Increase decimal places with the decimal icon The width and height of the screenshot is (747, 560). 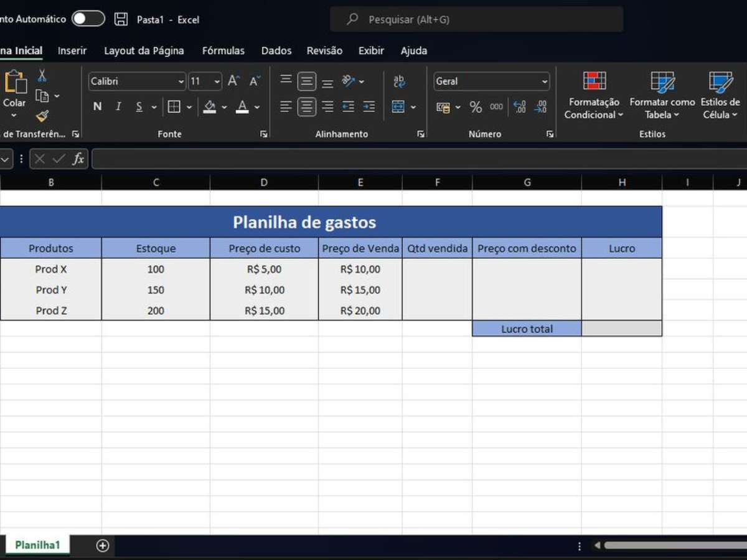point(520,107)
